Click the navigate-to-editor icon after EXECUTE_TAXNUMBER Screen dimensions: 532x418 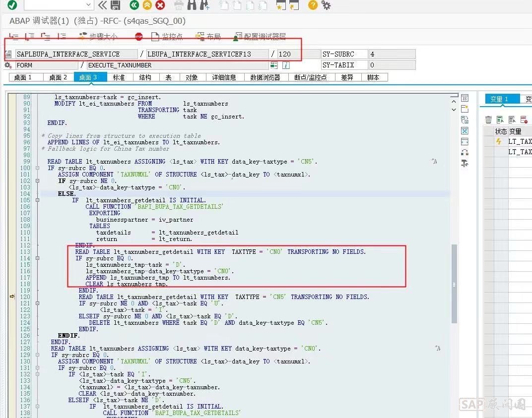[274, 65]
